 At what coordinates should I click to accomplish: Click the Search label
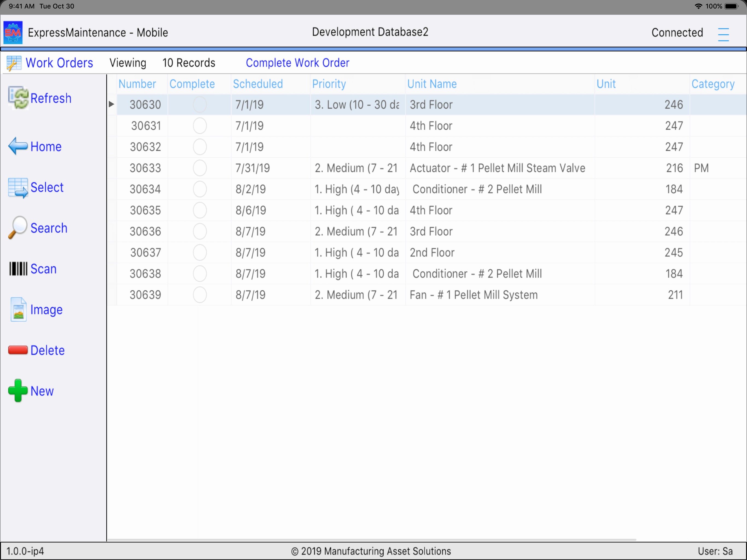[x=49, y=228]
